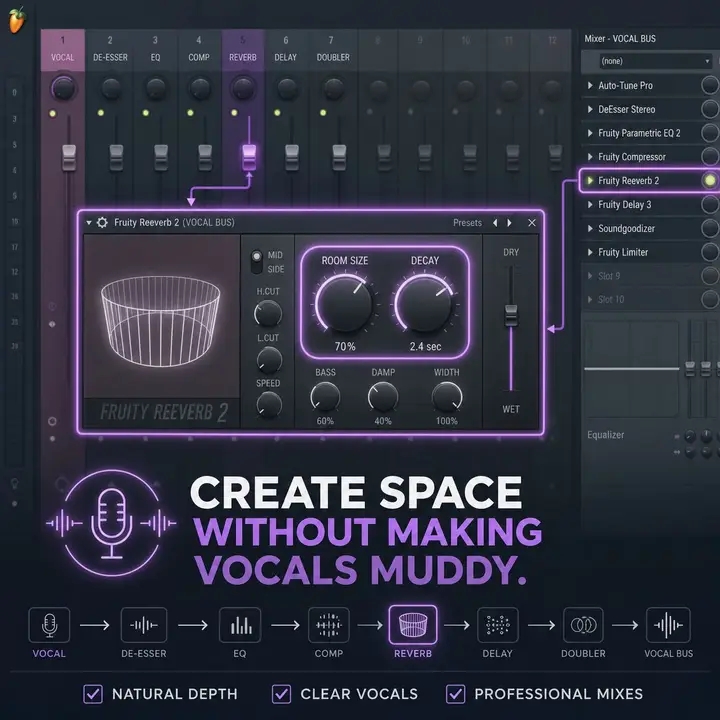Screen dimensions: 720x720
Task: Click the Dry/Wet slider handle
Action: [511, 315]
